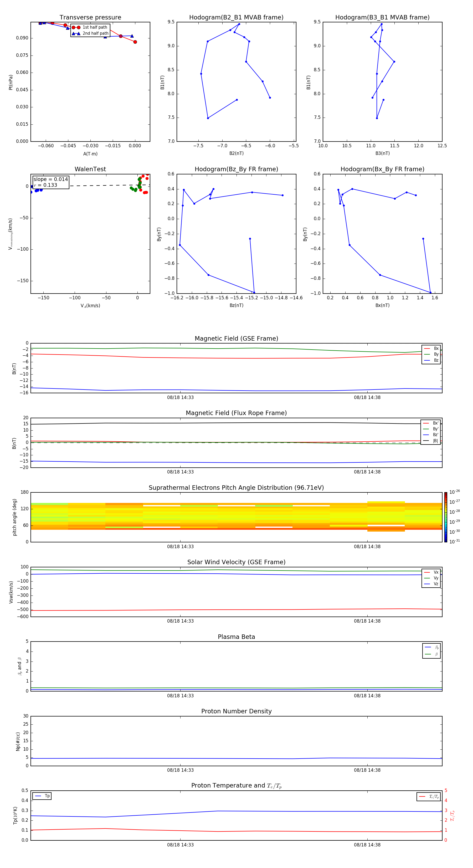Screen dimensions: 473x868
Task: Click the "Hodogram(B2_B1 MVAB frame)" title
Action: pos(236,18)
